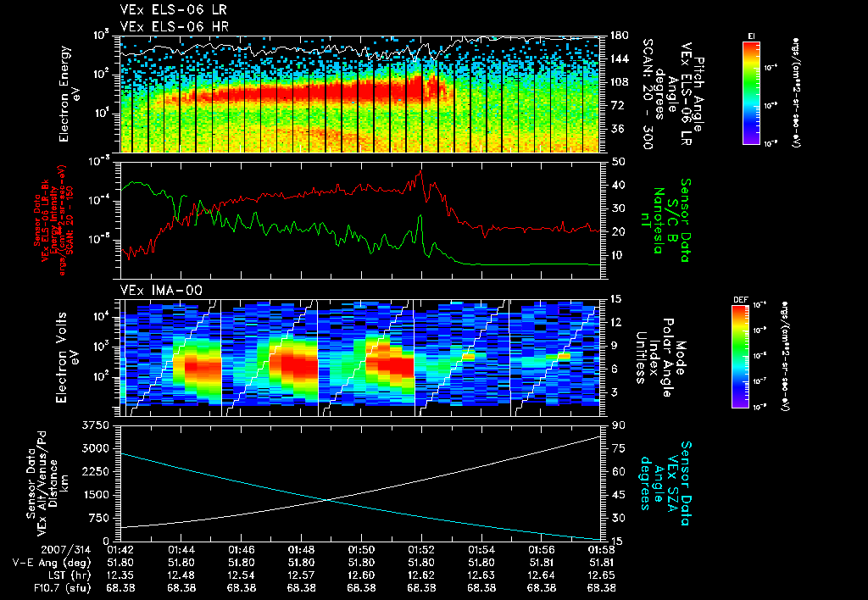Click the LST value 12.65
The height and width of the screenshot is (600, 868).
[x=601, y=575]
